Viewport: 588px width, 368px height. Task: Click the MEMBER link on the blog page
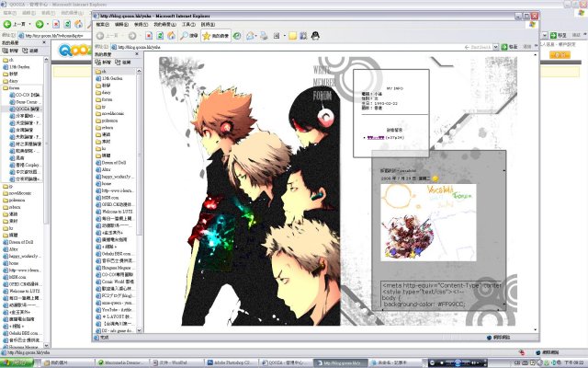(x=324, y=82)
